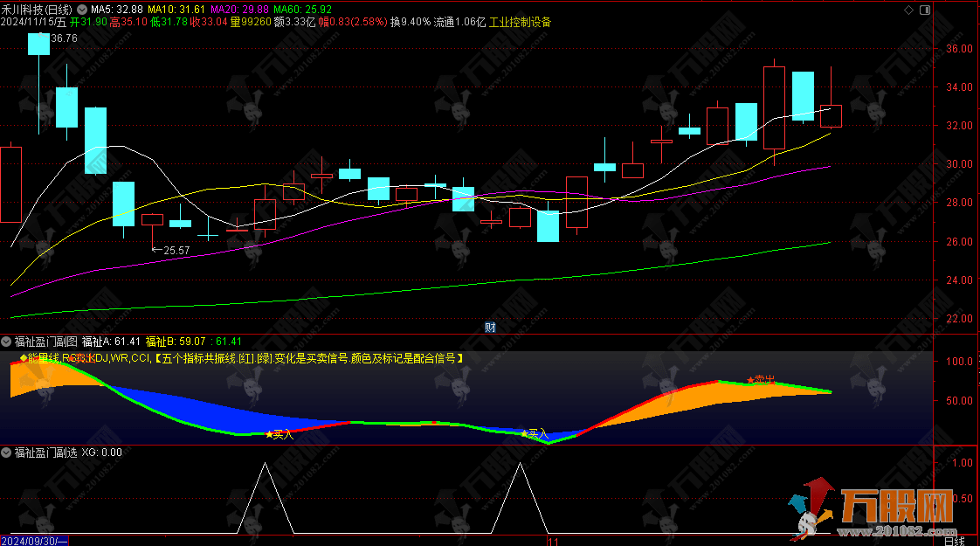The width and height of the screenshot is (980, 546).
Task: Open the 工业控制设备 industry link
Action: coord(520,22)
